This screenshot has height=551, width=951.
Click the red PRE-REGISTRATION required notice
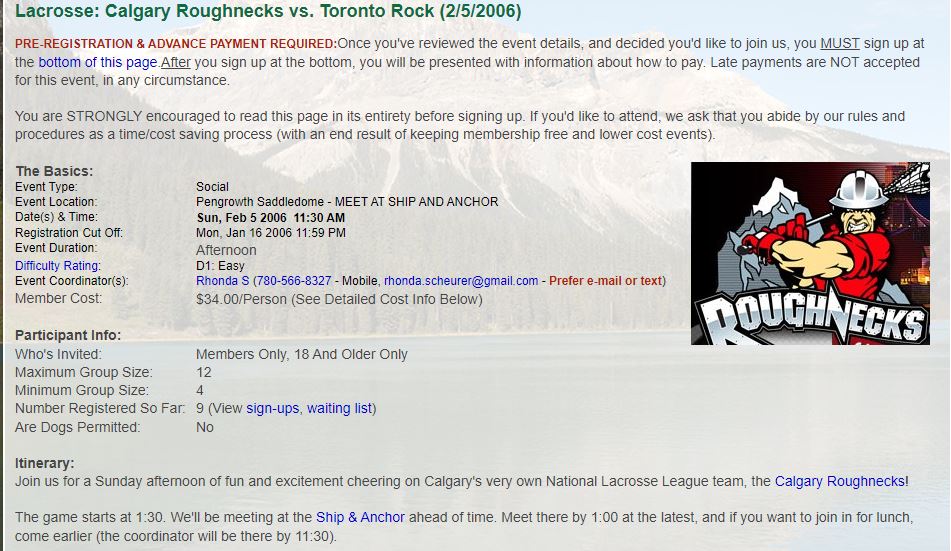(176, 44)
